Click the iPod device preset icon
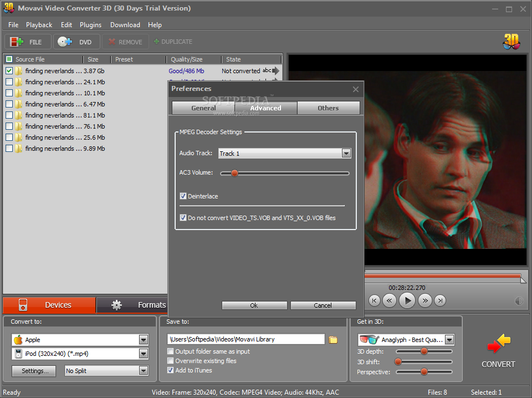 click(x=18, y=354)
